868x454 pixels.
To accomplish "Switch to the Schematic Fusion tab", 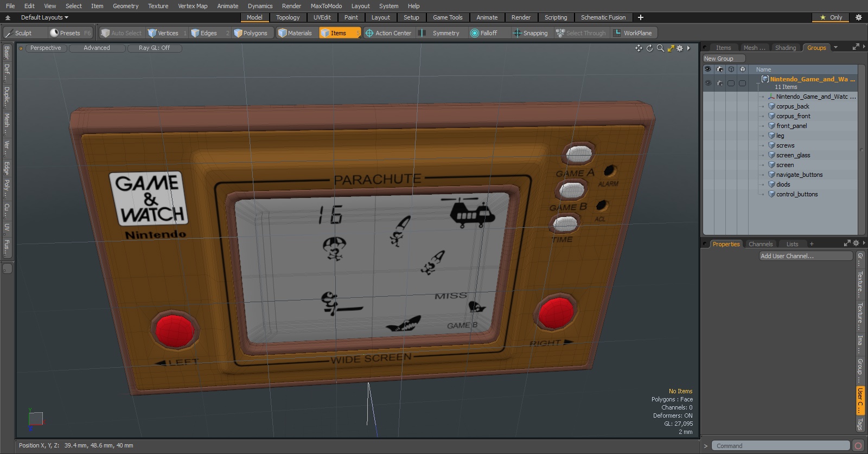I will coord(603,17).
